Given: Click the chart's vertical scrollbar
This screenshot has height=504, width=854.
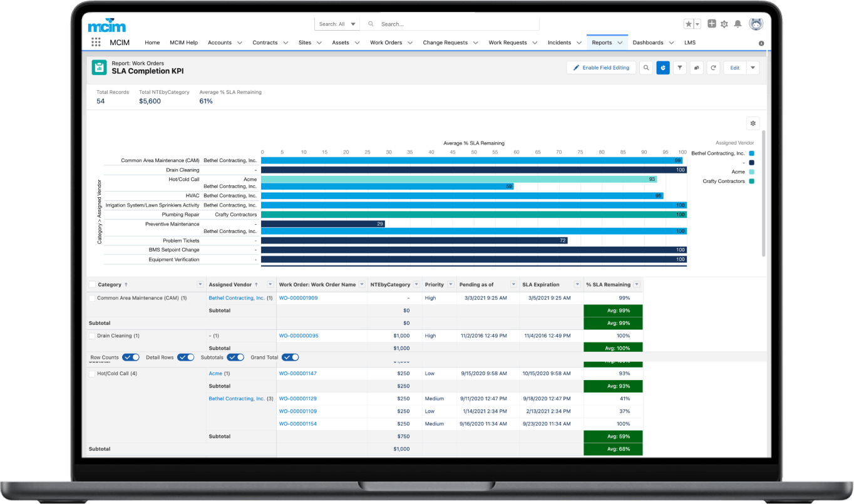Looking at the screenshot, I should pos(763,193).
